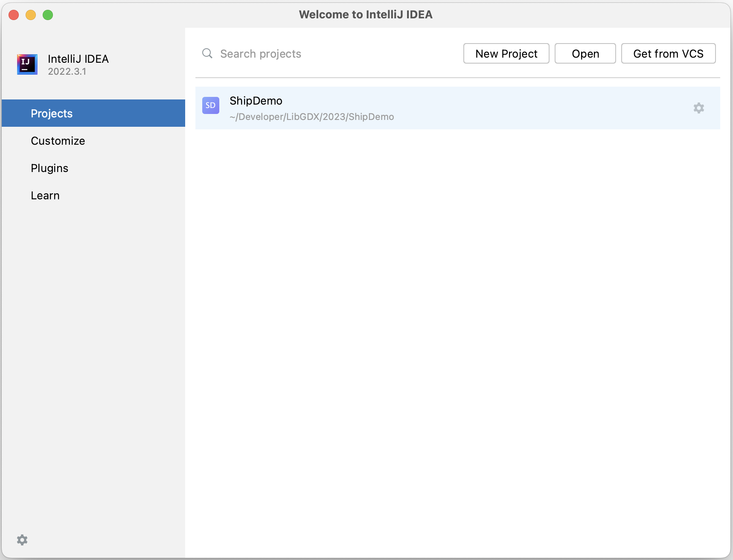Click the ShipDemo project path text

click(x=311, y=117)
